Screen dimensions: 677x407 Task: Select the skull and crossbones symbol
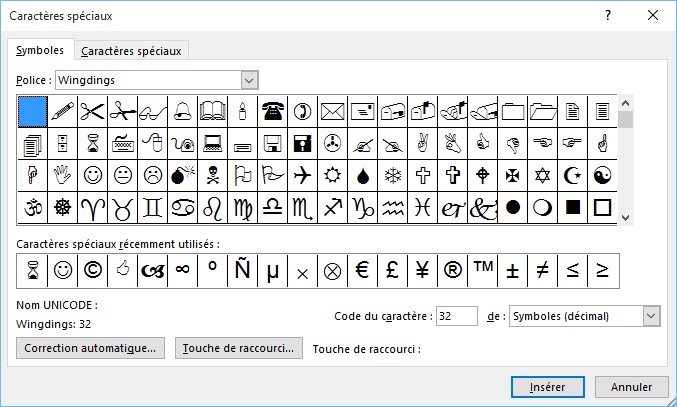click(x=212, y=174)
